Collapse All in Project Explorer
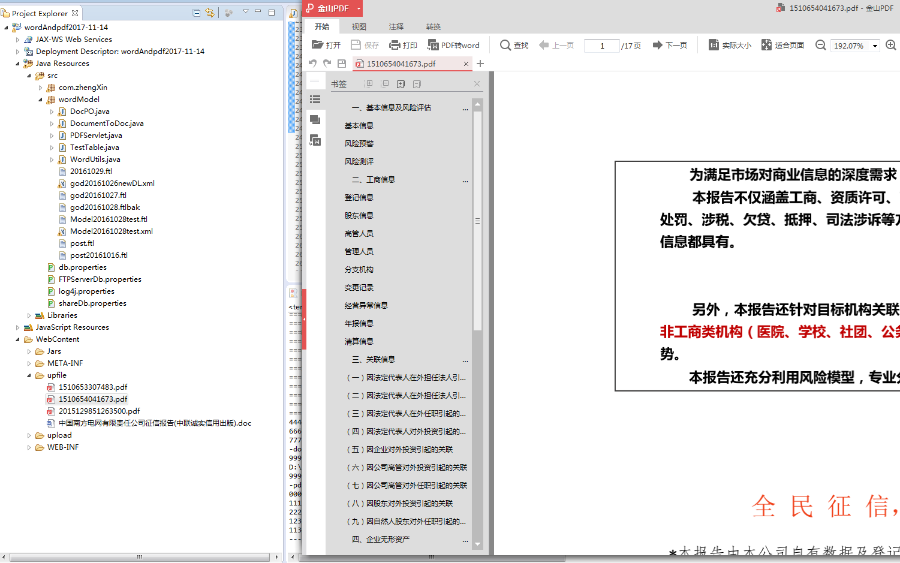This screenshot has height=563, width=900. [x=196, y=13]
